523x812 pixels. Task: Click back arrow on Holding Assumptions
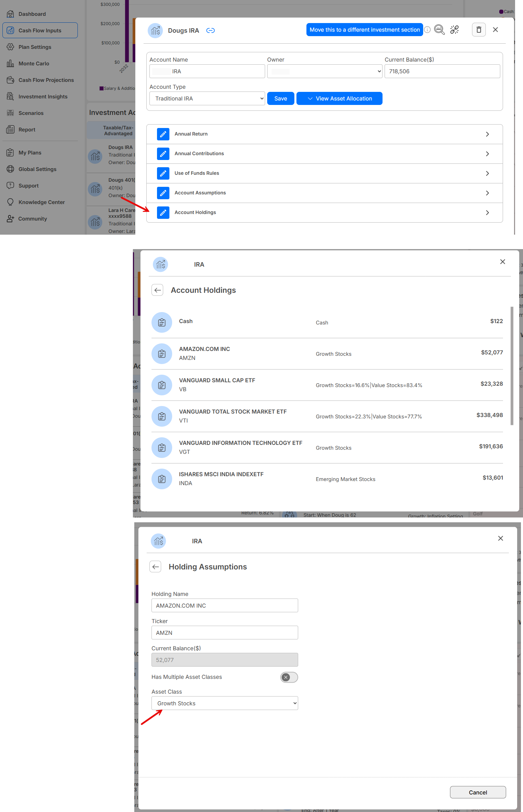[156, 567]
